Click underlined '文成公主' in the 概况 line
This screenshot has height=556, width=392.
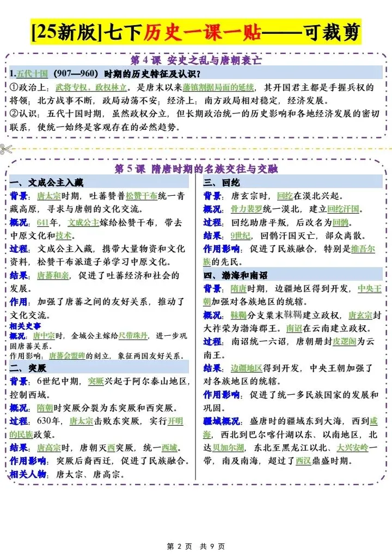[x=83, y=222]
